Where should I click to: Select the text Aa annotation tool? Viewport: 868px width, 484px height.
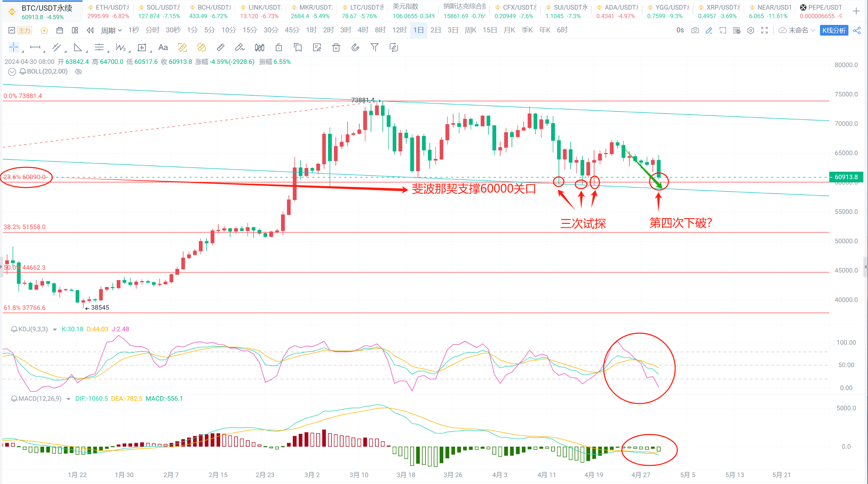[x=163, y=47]
